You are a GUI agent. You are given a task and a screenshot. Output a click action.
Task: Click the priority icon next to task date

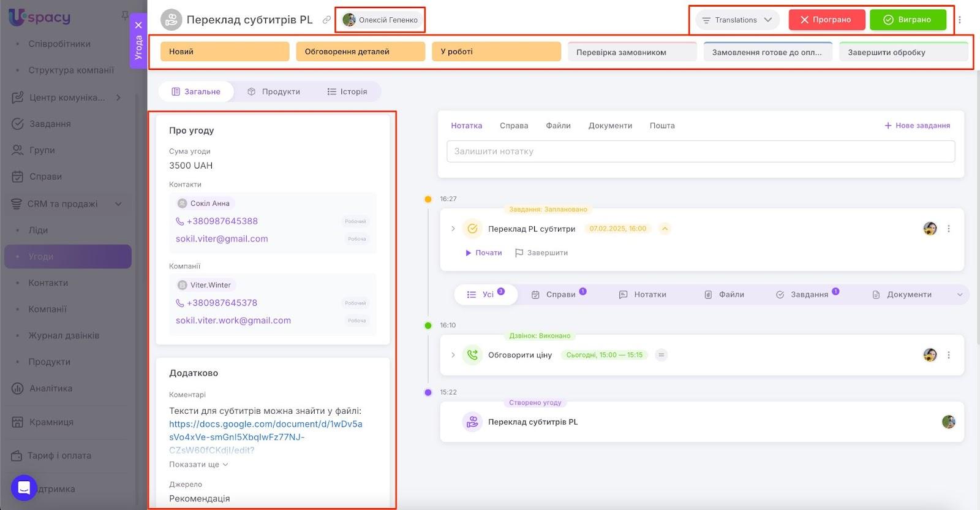[665, 229]
